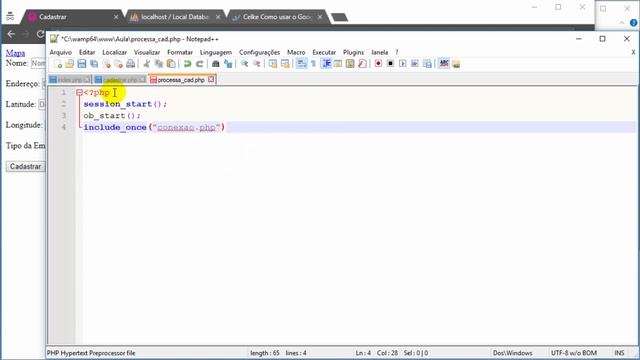Open Find with the binoculars icon
This screenshot has width=640, height=360.
tap(216, 64)
